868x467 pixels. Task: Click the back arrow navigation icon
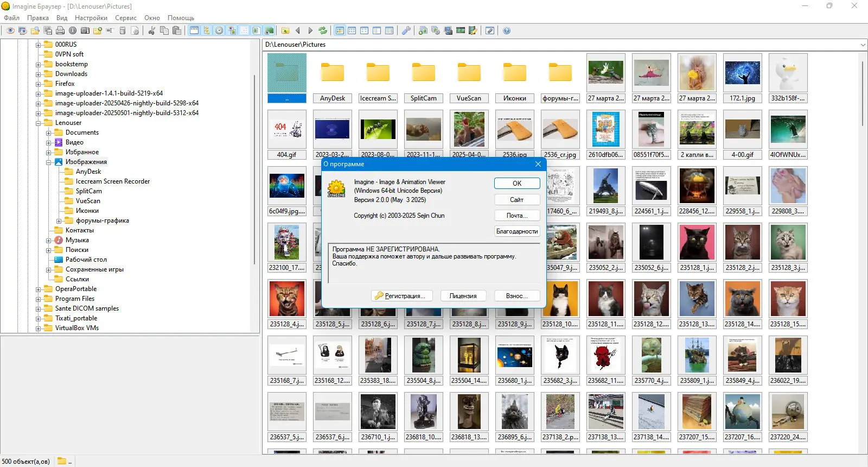coord(298,31)
